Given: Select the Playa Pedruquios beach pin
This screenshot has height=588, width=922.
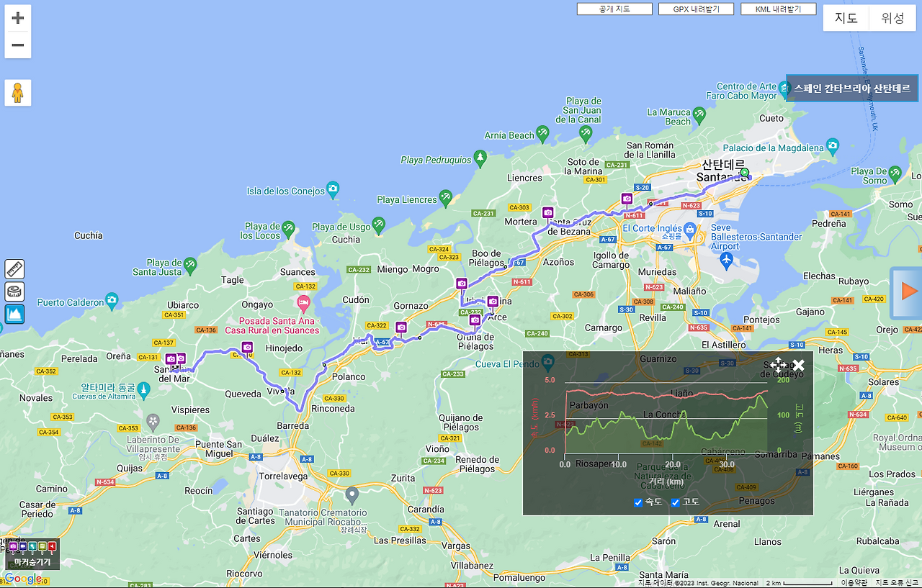Looking at the screenshot, I should (480, 158).
